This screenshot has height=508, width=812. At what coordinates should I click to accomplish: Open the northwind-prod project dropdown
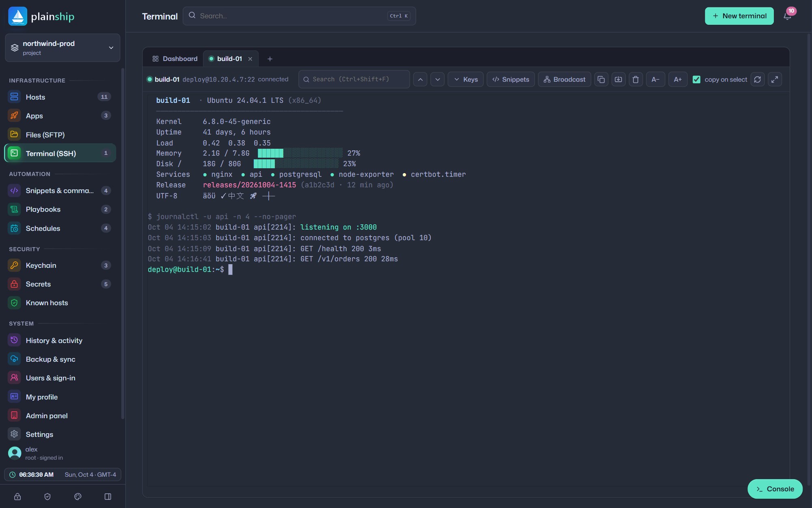click(63, 48)
